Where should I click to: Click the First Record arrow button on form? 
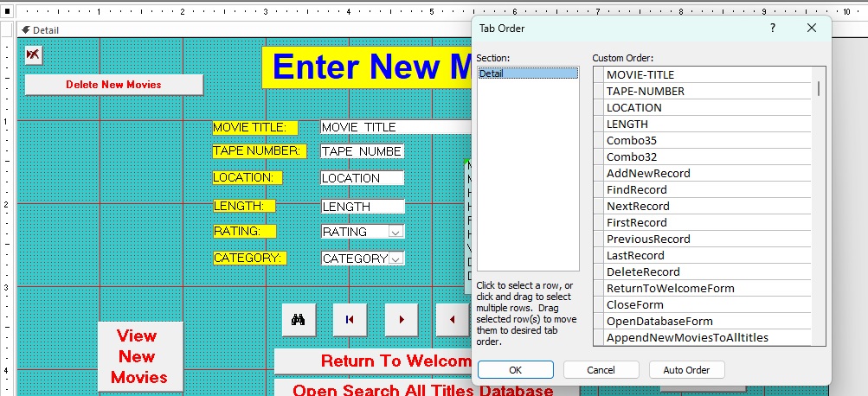tap(350, 320)
